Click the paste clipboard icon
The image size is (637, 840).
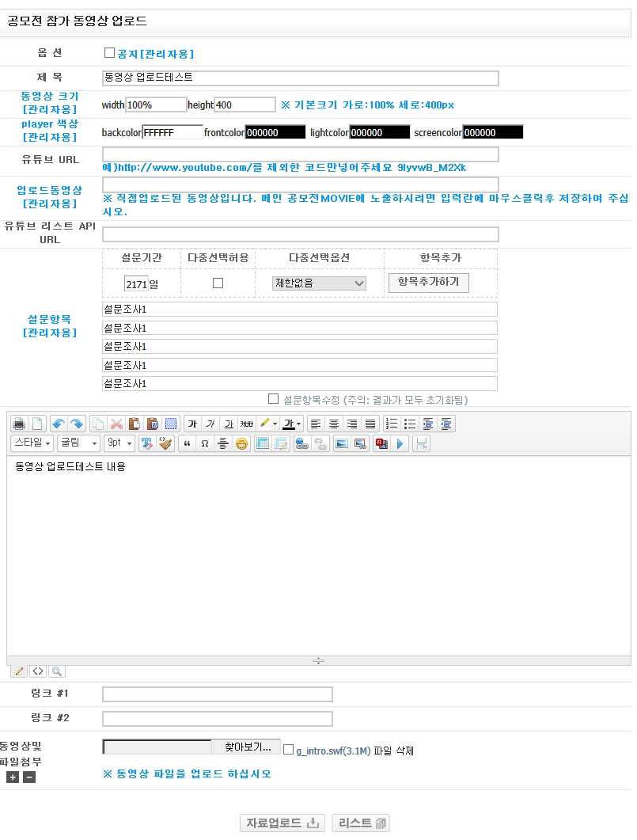pos(135,424)
